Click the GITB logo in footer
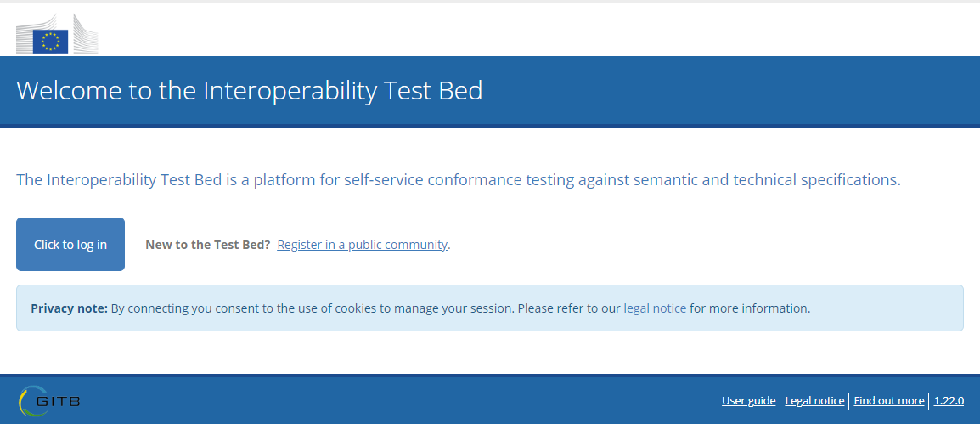 [x=49, y=401]
